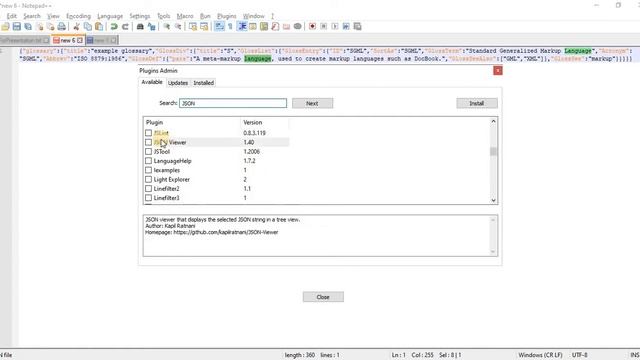
Task: Open the Function List toolbar icon
Action: (275, 27)
